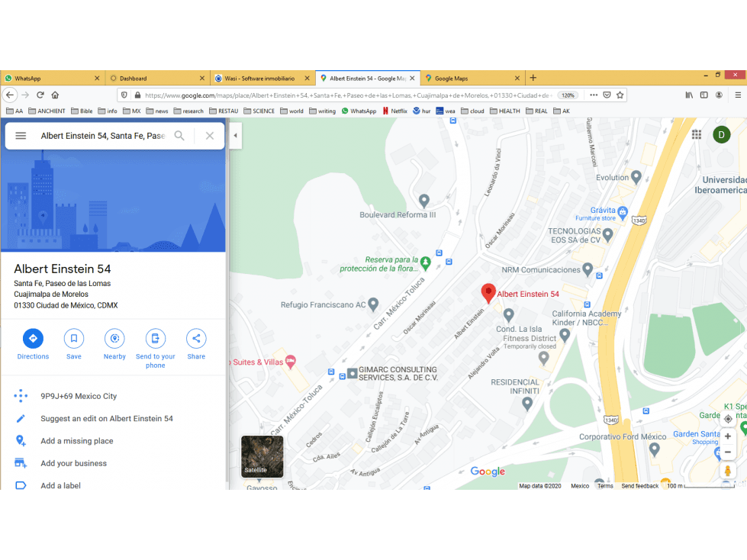Open Google apps grid
Viewport: 747px width, 560px height.
coord(697,135)
